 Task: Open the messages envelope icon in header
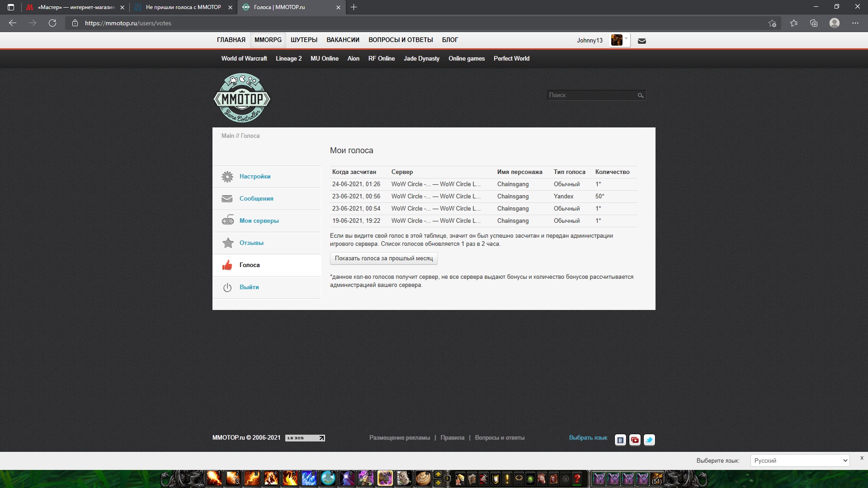pyautogui.click(x=642, y=41)
